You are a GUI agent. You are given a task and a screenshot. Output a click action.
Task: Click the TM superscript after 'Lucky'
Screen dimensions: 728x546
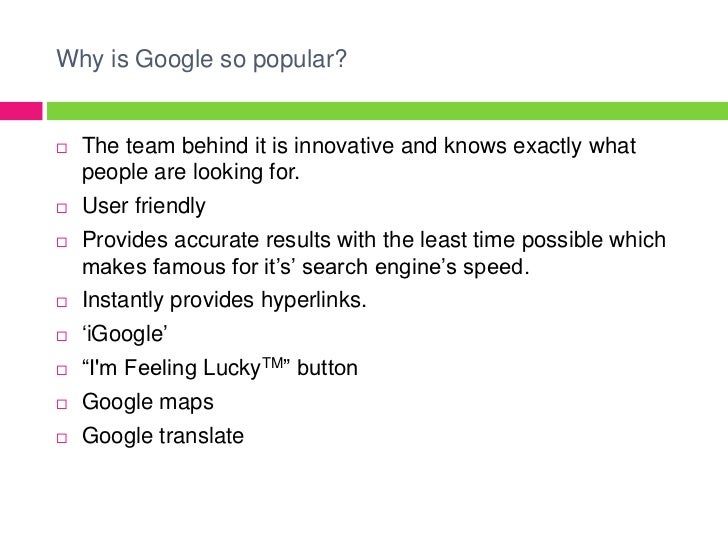pos(273,363)
